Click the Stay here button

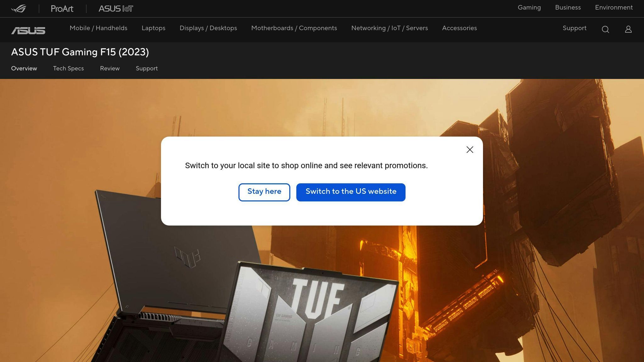coord(264,192)
